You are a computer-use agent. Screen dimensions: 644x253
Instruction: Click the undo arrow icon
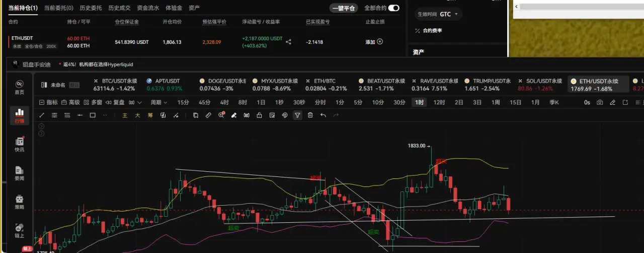point(323,115)
